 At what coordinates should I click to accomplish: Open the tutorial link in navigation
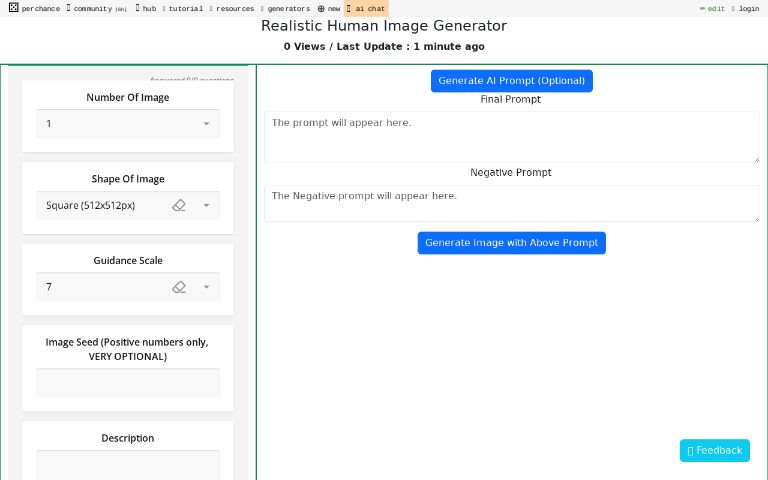click(184, 8)
